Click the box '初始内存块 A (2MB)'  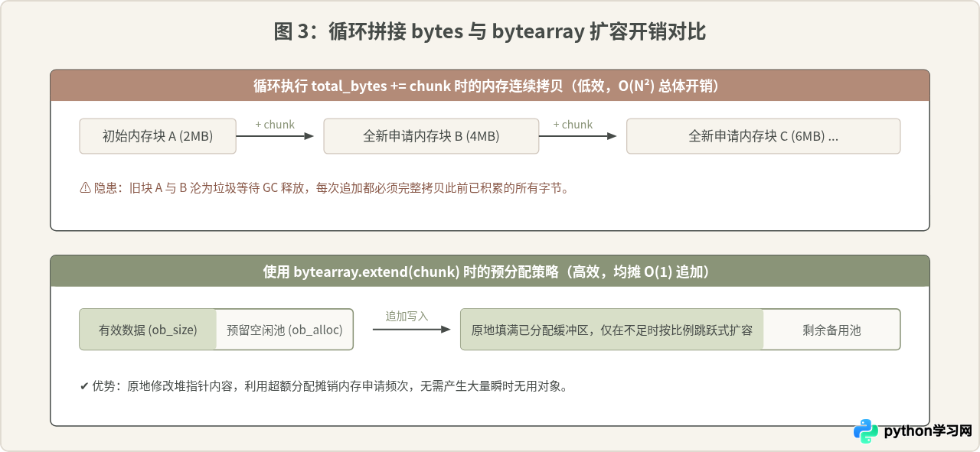[x=158, y=136]
